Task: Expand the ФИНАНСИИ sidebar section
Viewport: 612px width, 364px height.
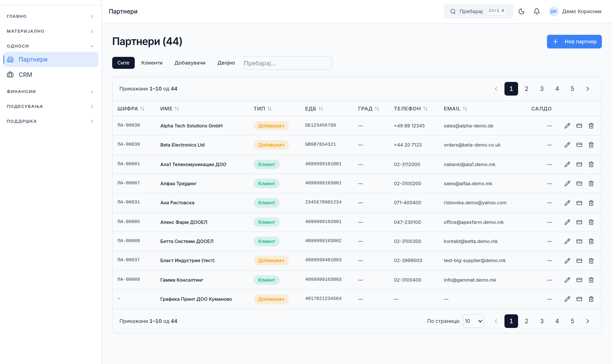Action: click(x=50, y=92)
